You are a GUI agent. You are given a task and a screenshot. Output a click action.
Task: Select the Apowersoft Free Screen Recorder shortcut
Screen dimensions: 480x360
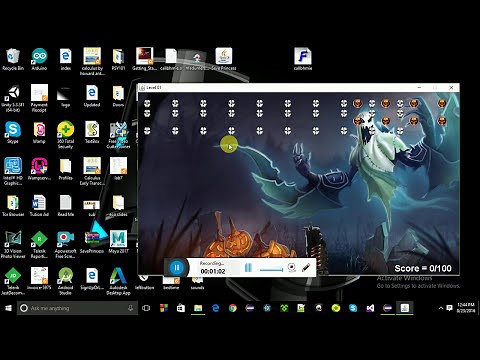(66, 245)
